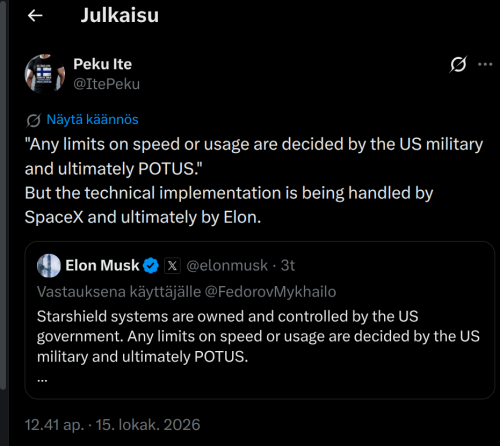The image size is (500, 446).
Task: Open the @ItePeku handle
Action: 106,84
